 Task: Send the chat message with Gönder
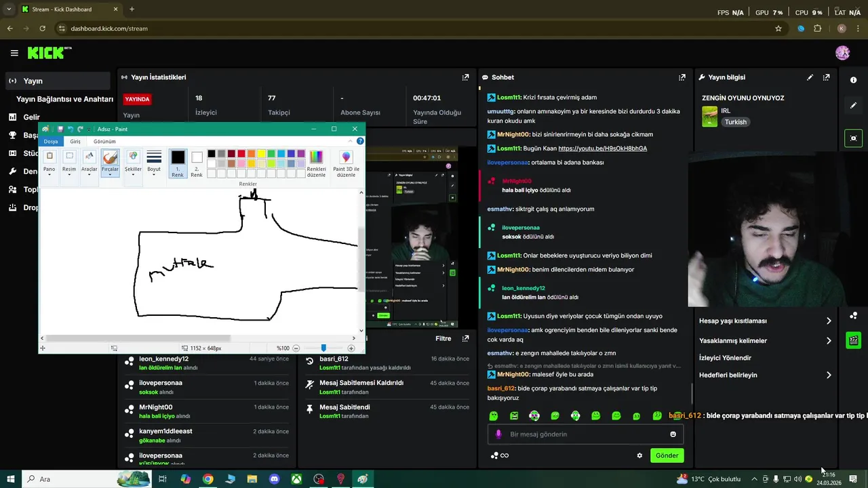pyautogui.click(x=667, y=455)
